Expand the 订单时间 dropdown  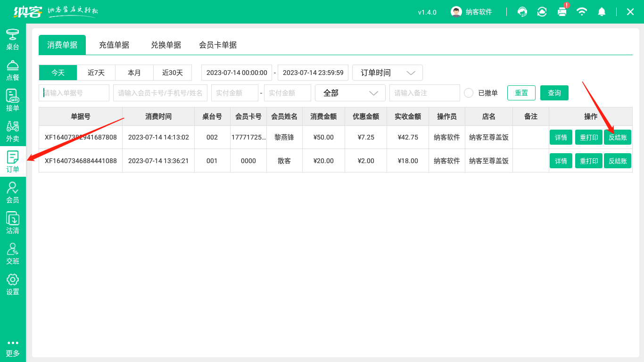pyautogui.click(x=388, y=73)
